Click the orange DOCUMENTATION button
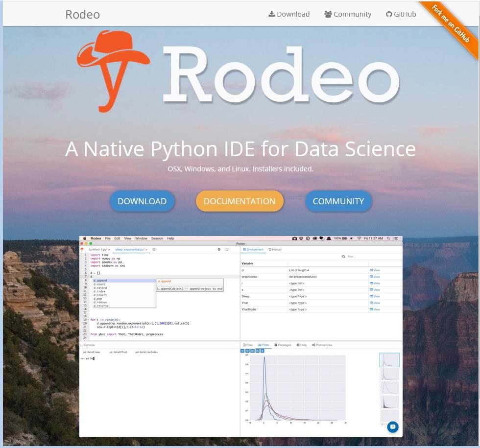Viewport: 480px width, 448px height. pos(240,201)
